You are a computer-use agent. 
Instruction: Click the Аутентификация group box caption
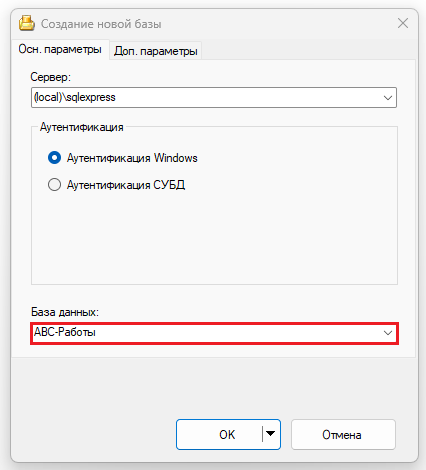(x=82, y=127)
